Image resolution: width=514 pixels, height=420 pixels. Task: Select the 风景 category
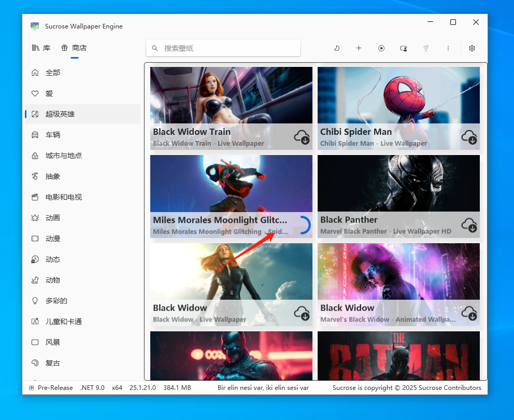click(82, 342)
